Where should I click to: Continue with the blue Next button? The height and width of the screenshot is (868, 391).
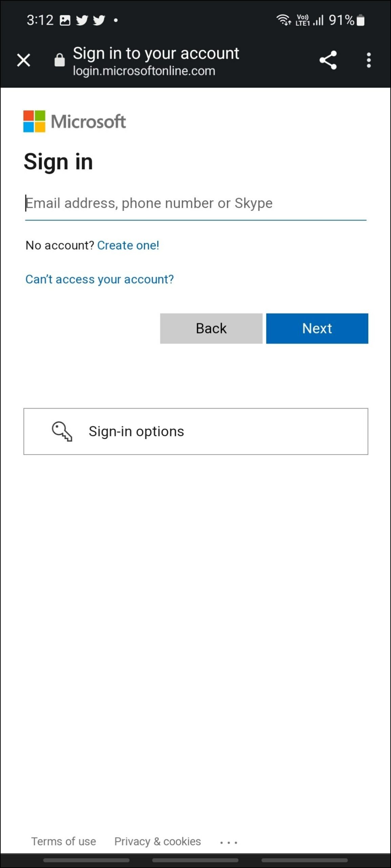[x=317, y=328]
